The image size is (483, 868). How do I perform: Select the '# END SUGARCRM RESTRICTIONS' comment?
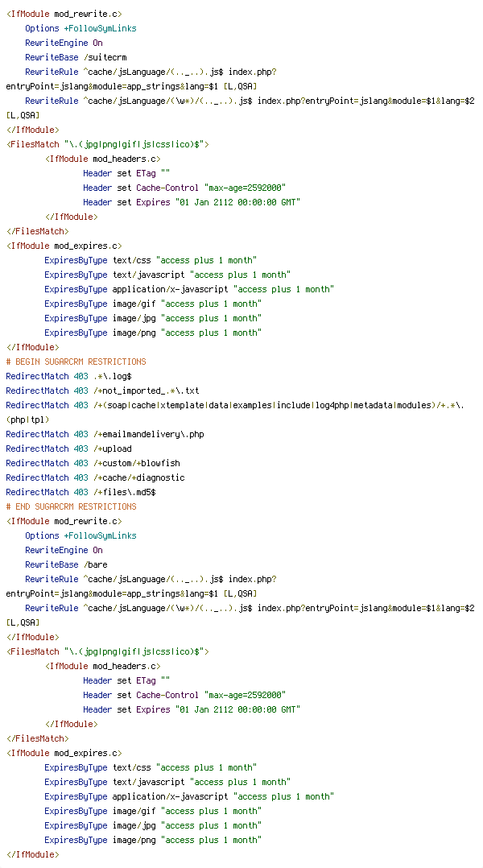[x=71, y=506]
